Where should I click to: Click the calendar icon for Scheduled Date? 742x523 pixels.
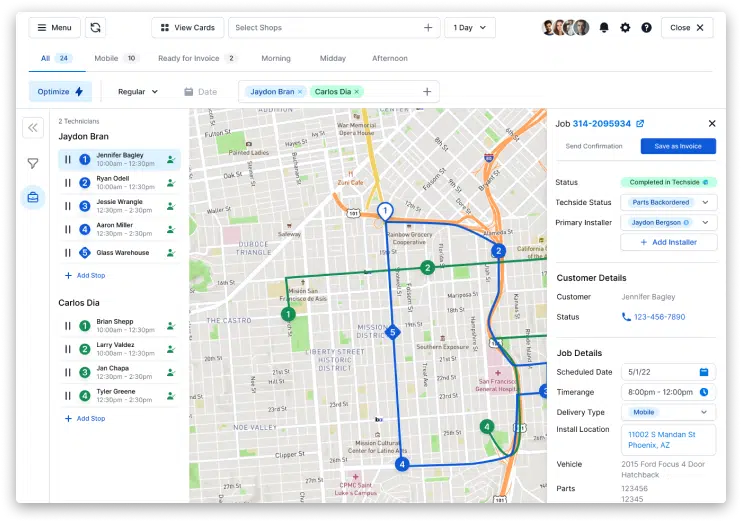(x=704, y=372)
